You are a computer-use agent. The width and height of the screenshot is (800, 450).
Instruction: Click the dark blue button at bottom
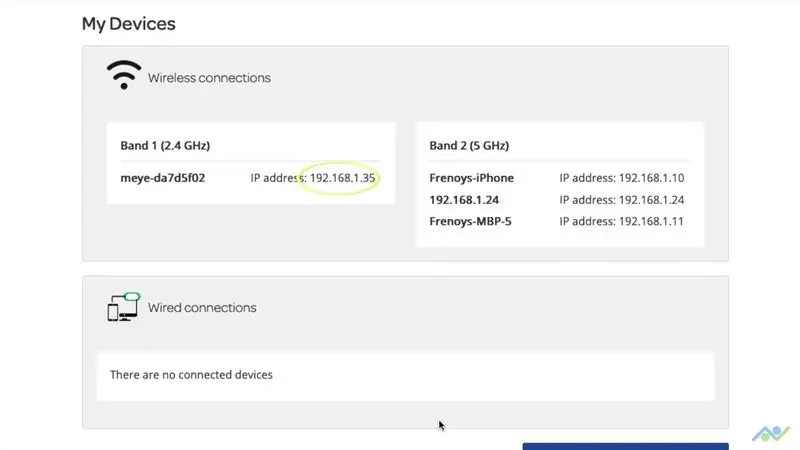click(x=626, y=446)
